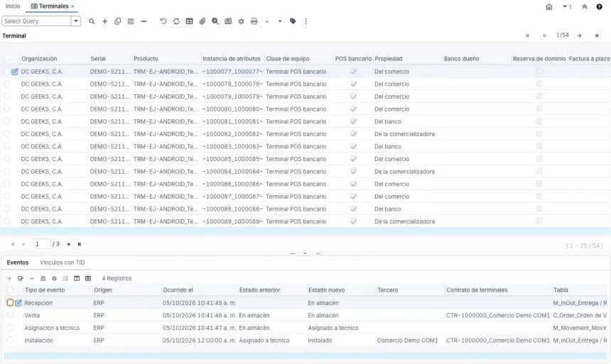Open the process gear icon in the main toolbar
The image size is (611, 364).
[x=242, y=21]
